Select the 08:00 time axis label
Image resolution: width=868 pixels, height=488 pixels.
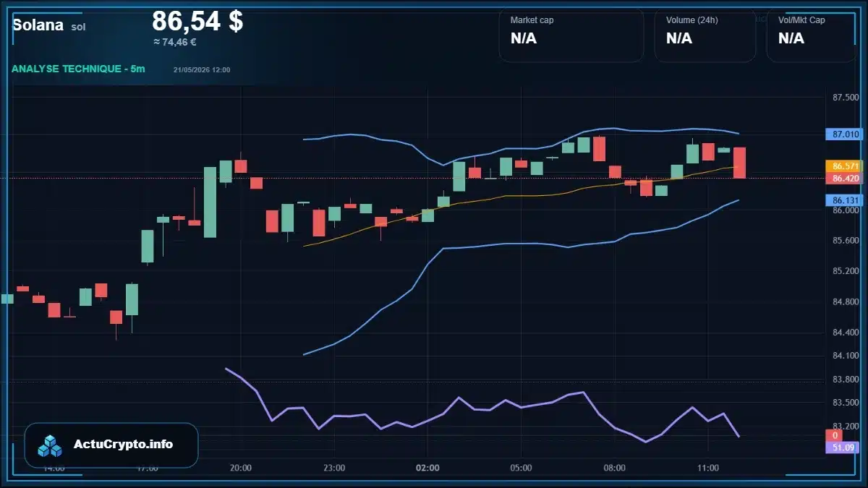click(x=614, y=468)
